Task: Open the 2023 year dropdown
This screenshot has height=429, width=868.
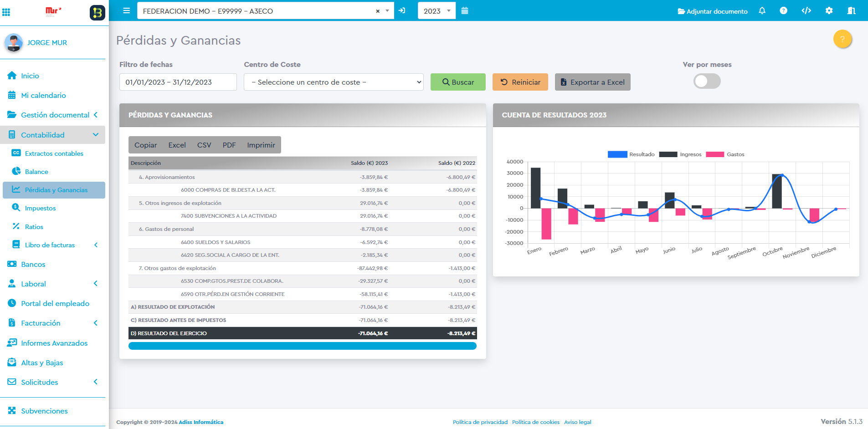Action: [x=437, y=11]
